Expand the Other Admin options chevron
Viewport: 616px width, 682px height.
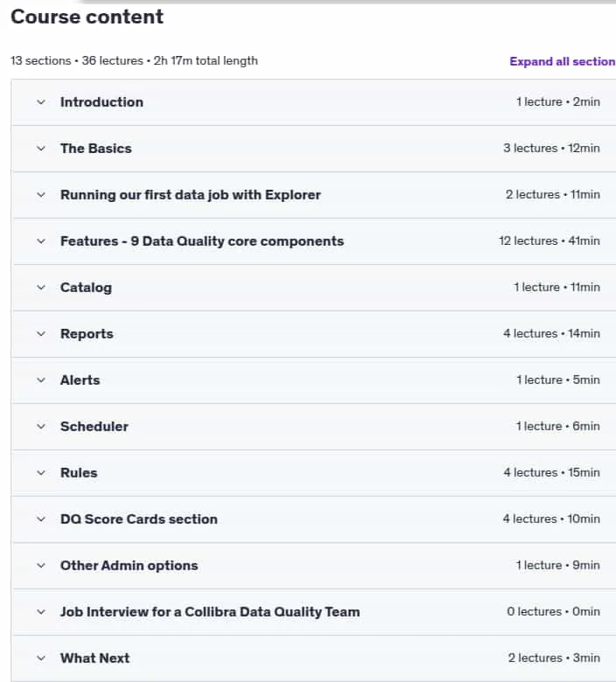point(41,566)
